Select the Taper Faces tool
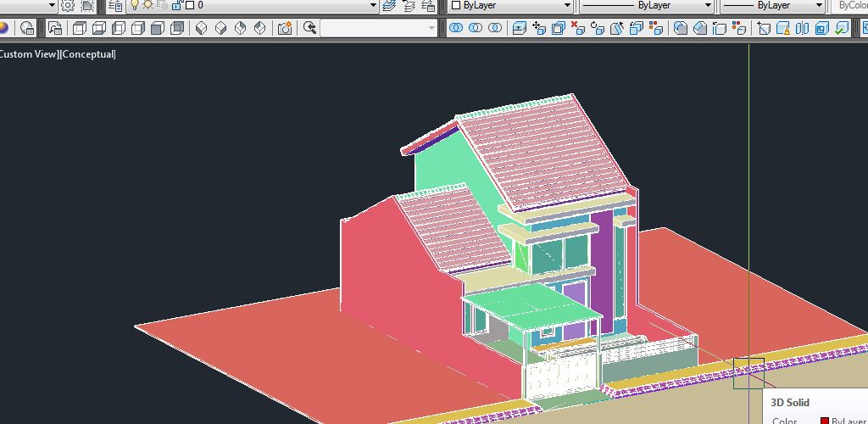The image size is (868, 424). click(617, 28)
